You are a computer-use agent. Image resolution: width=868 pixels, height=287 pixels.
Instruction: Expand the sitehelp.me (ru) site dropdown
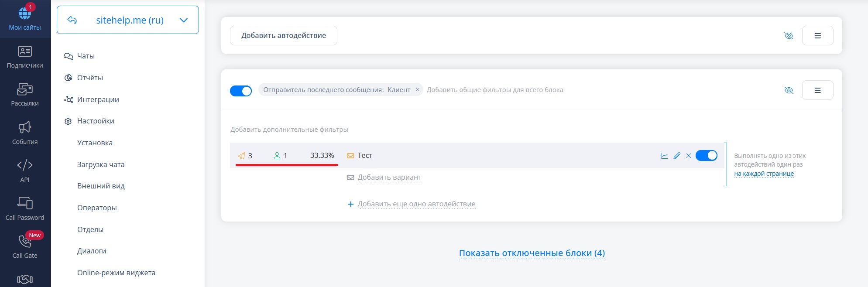184,20
